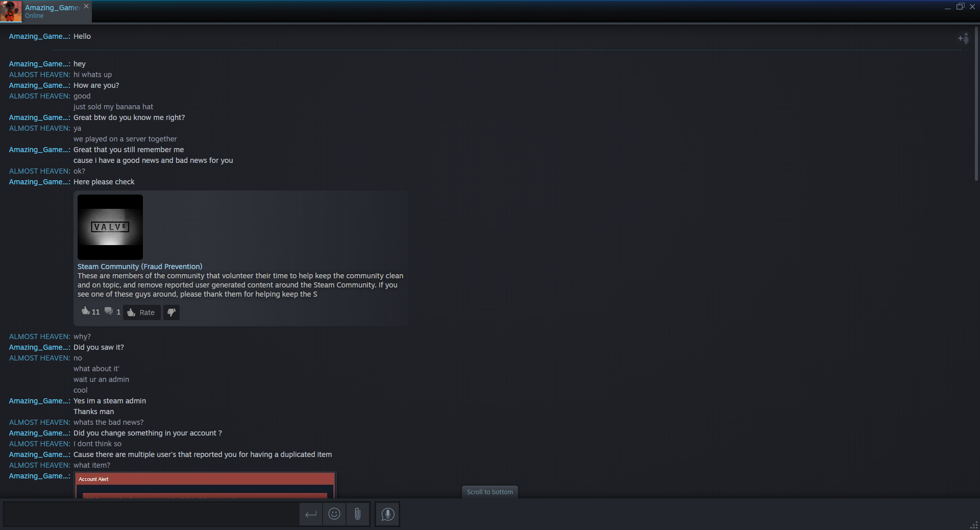Click the thumbs-down rate icon
980x530 pixels.
point(171,312)
